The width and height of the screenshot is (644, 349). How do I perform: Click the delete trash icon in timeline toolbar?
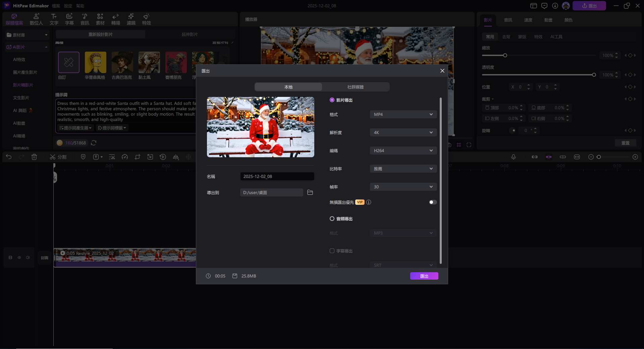coord(34,157)
